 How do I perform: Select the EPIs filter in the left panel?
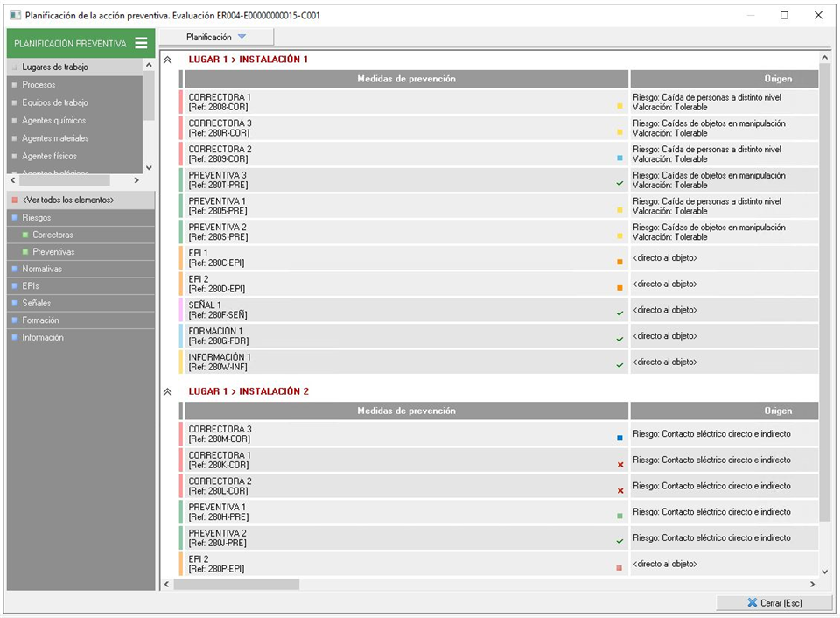[x=31, y=286]
